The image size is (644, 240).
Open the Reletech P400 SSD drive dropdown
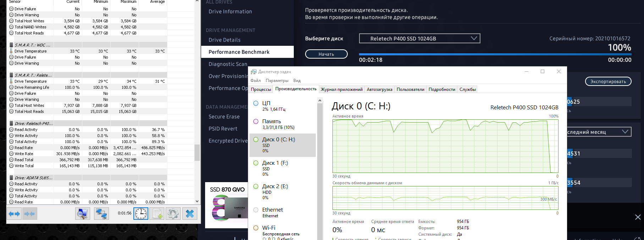pos(419,38)
